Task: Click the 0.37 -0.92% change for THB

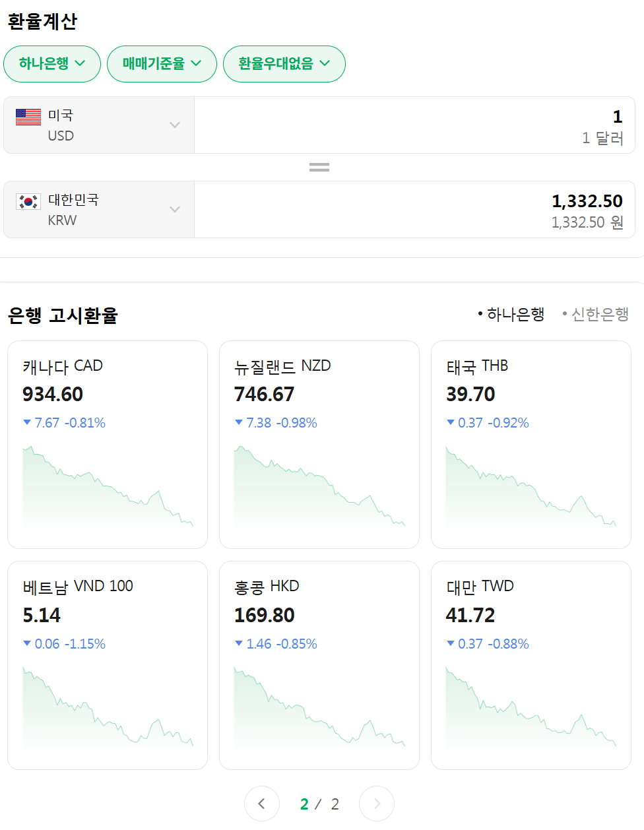Action: pyautogui.click(x=488, y=423)
